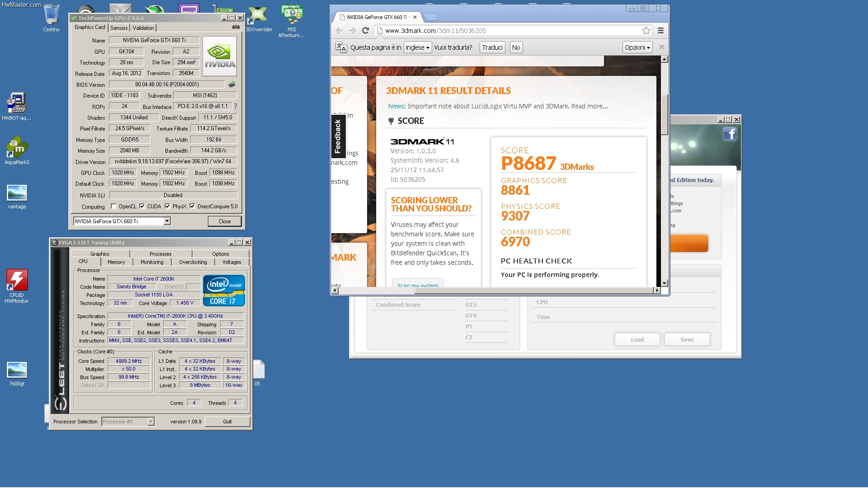
Task: Click the Core Speed 4989.2 MHz value
Action: tap(129, 361)
